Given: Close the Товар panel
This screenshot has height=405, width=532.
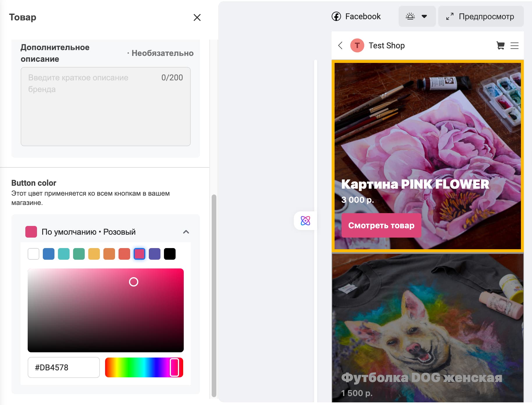Looking at the screenshot, I should point(197,17).
